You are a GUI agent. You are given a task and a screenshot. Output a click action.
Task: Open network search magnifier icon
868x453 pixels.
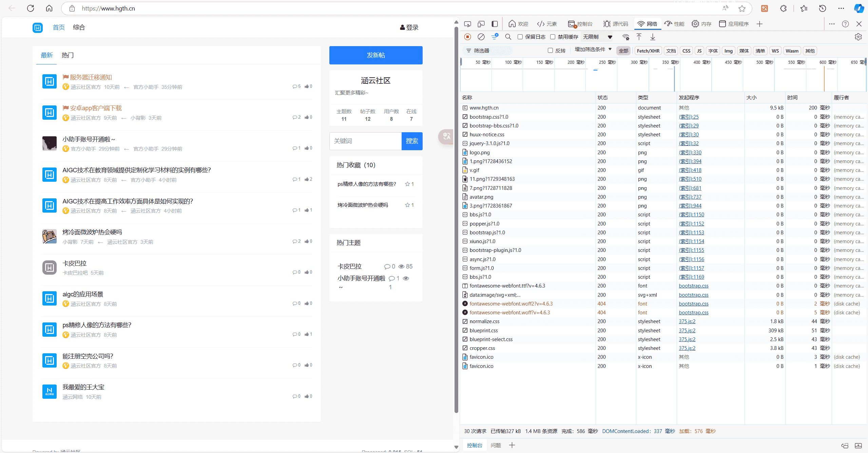pyautogui.click(x=508, y=37)
